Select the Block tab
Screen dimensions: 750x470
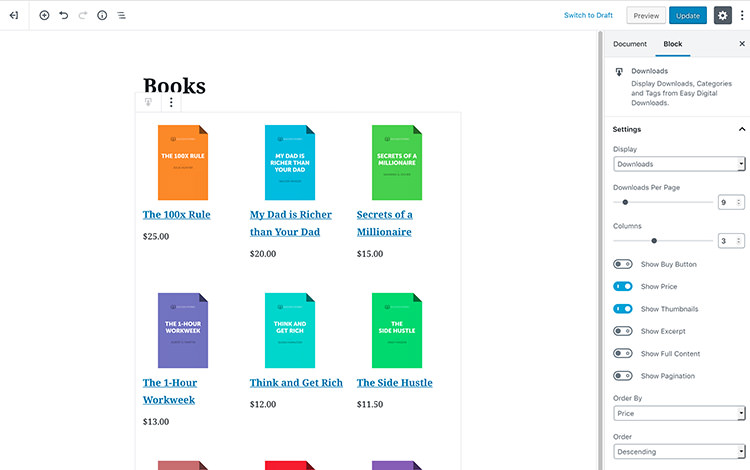673,44
